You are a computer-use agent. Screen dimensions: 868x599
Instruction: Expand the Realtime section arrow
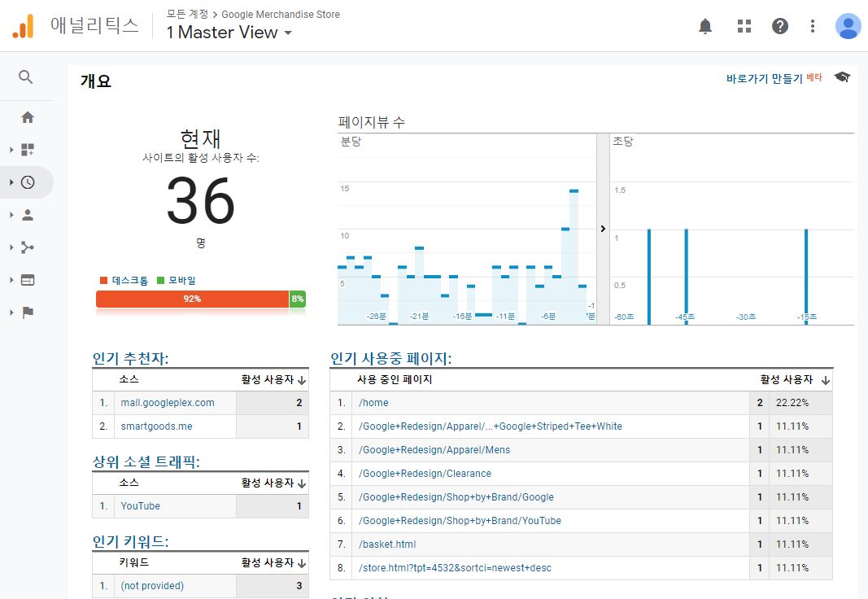[11, 182]
